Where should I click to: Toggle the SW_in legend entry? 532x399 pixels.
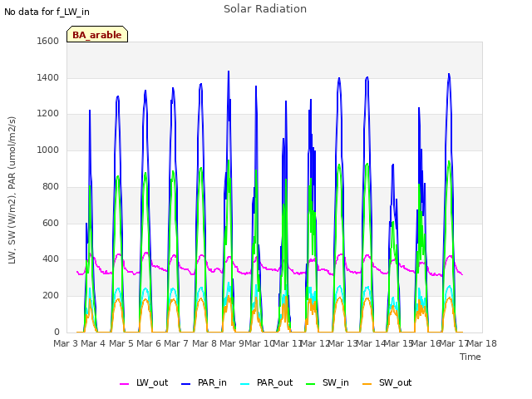[x=328, y=383]
